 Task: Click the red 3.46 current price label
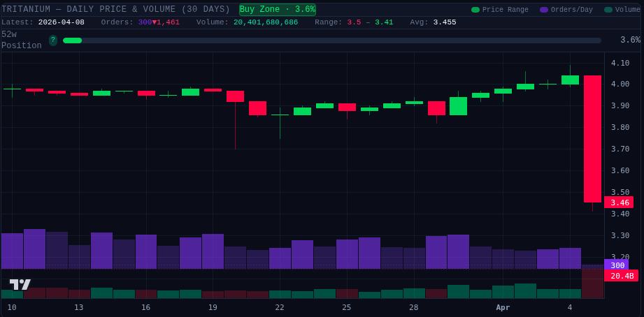point(620,202)
